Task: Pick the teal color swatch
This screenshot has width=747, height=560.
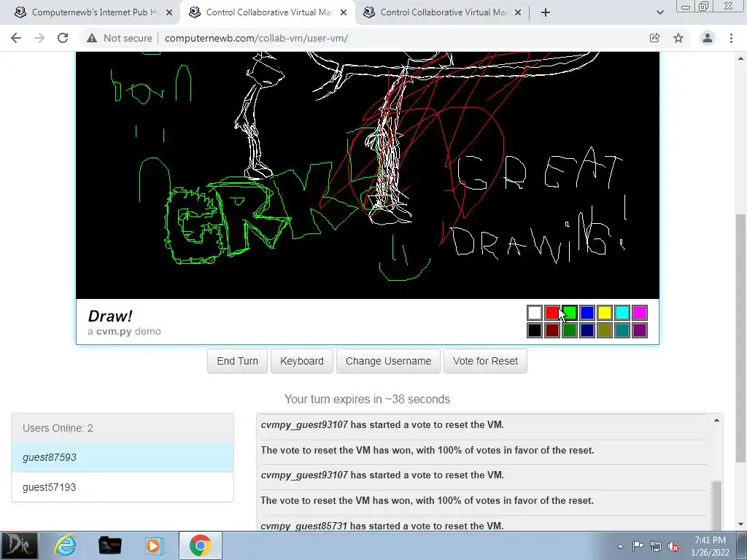Action: (622, 330)
